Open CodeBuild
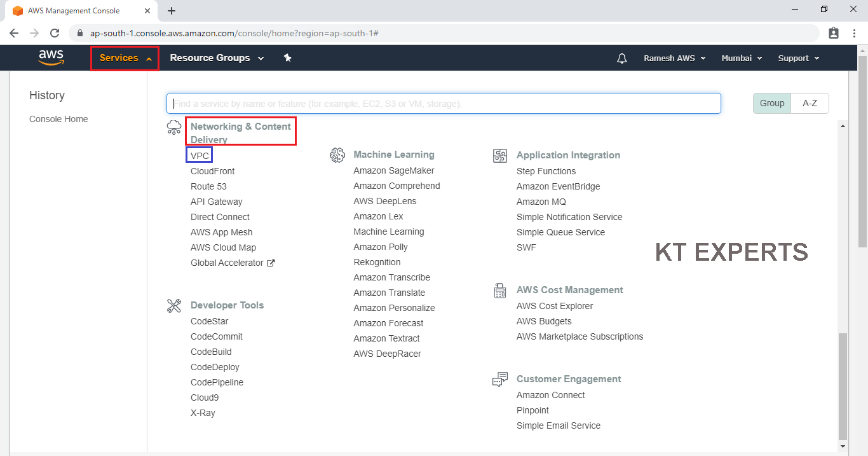 point(211,352)
